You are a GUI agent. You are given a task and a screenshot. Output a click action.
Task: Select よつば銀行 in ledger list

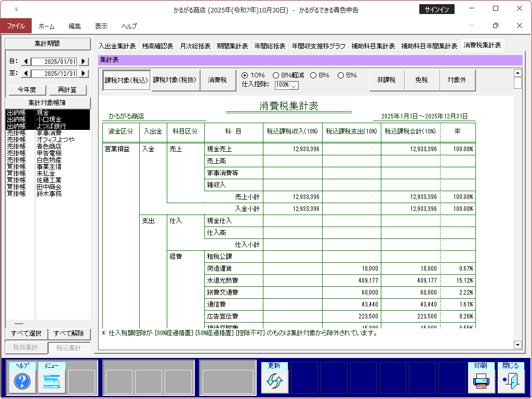click(51, 126)
